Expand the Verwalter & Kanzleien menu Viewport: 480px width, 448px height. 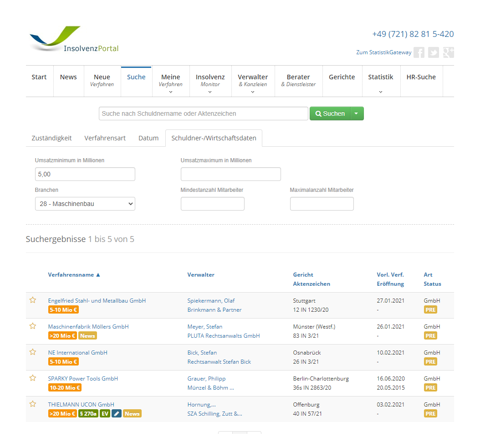pyautogui.click(x=253, y=82)
